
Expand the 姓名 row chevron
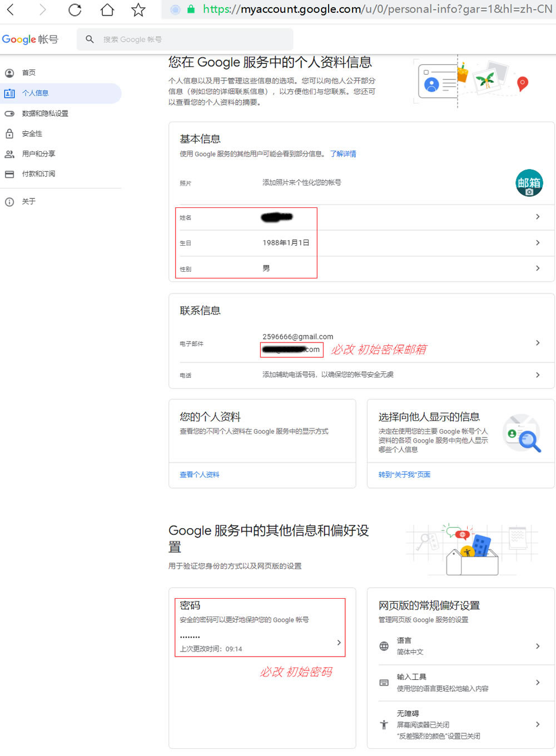[x=538, y=217]
